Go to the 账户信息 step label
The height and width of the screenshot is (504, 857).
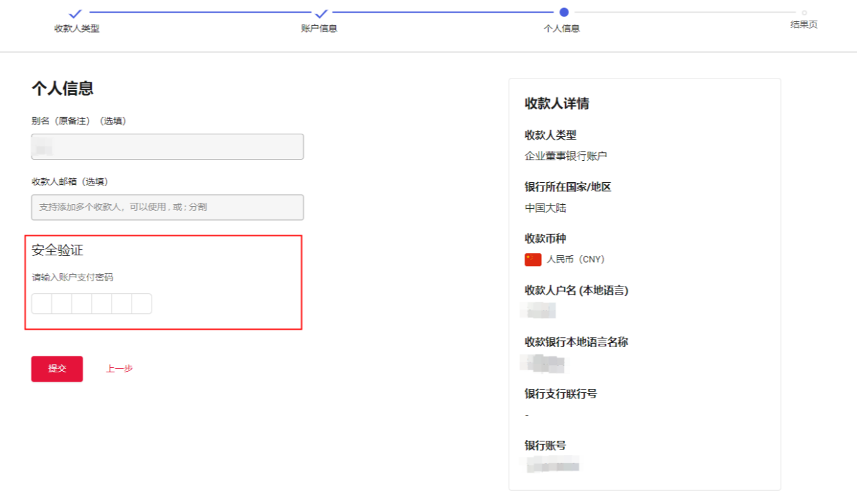319,29
